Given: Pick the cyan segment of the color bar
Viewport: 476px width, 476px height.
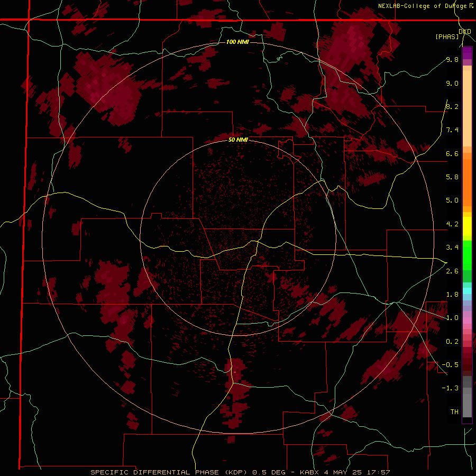Looking at the screenshot, I should point(467,291).
